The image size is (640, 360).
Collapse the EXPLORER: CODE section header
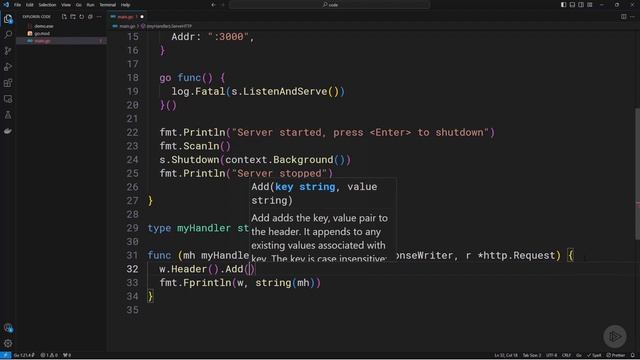pos(37,17)
